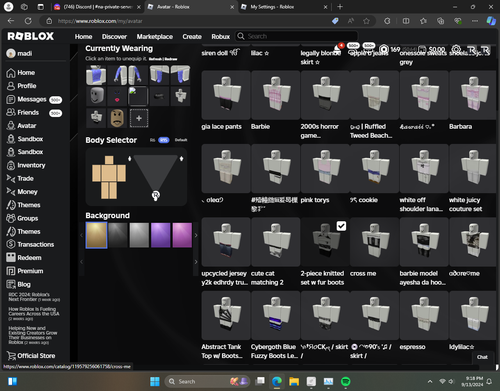The width and height of the screenshot is (500, 391).
Task: Equip the espresso item
Action: (x=424, y=315)
